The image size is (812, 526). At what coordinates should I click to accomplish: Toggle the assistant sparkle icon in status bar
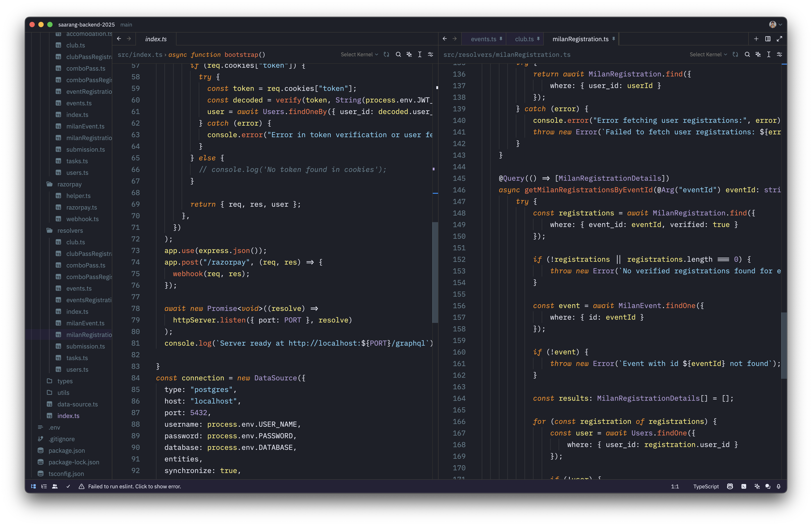click(x=757, y=486)
